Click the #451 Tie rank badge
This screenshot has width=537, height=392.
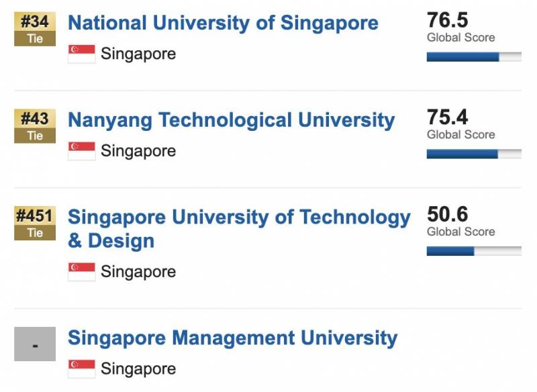(35, 224)
